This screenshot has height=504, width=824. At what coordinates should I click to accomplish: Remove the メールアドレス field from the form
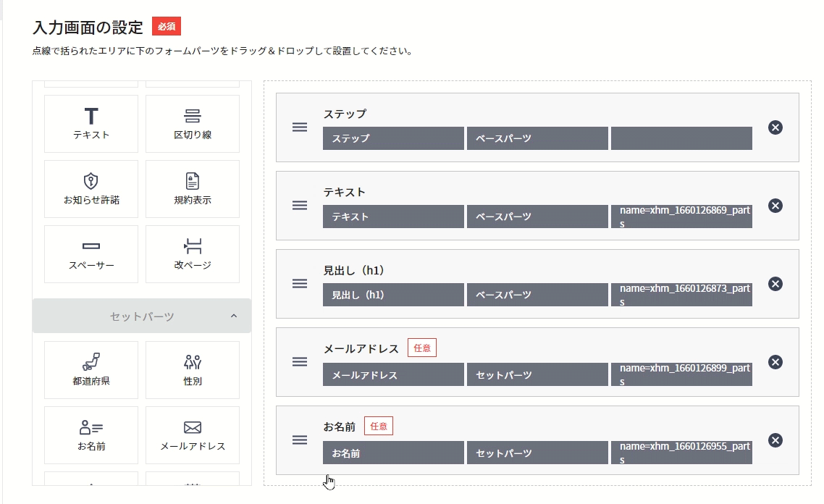click(x=775, y=362)
